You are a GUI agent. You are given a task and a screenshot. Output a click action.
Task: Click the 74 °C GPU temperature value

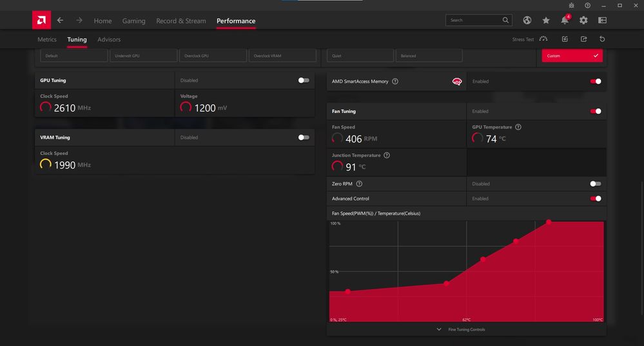coord(491,139)
